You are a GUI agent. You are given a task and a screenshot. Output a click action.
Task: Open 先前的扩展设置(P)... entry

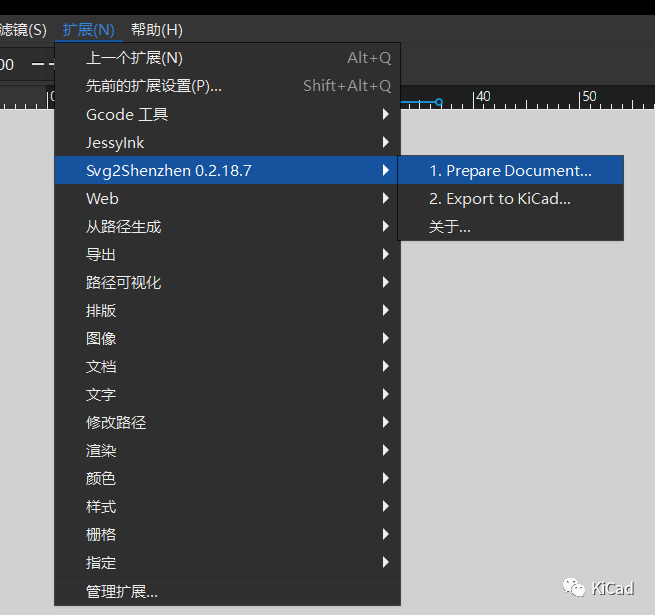click(x=228, y=86)
